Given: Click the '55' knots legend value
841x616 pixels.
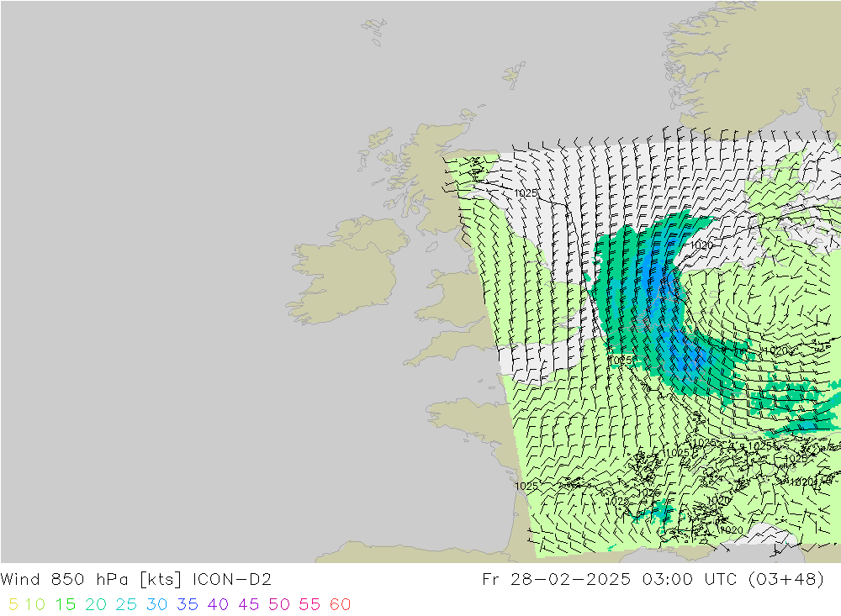Looking at the screenshot, I should coord(310,604).
